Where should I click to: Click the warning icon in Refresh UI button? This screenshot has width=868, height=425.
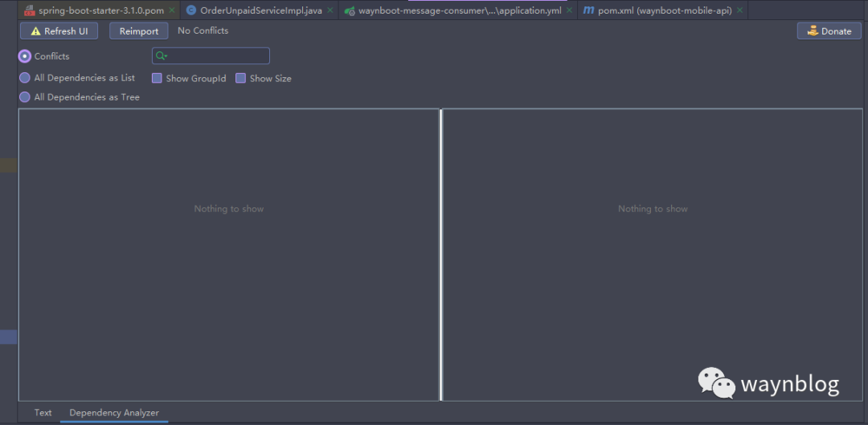pos(36,31)
